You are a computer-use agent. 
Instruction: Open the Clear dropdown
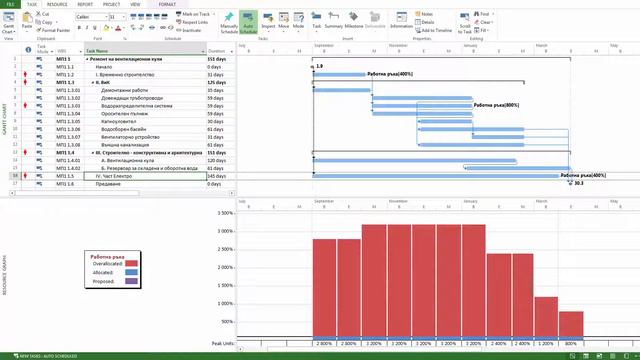pos(484,22)
